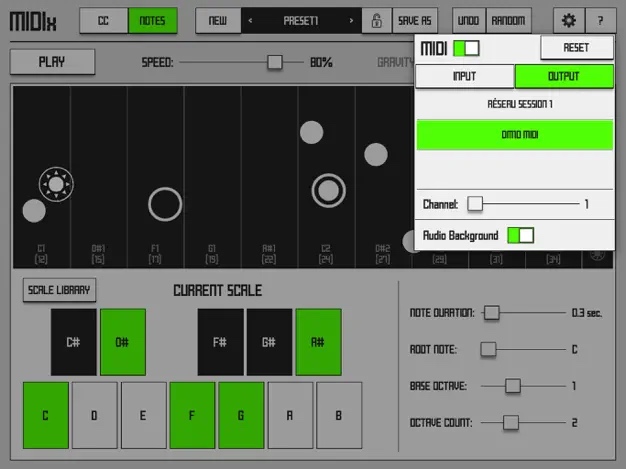This screenshot has width=626, height=469.
Task: Click the PLAY button
Action: click(x=52, y=62)
